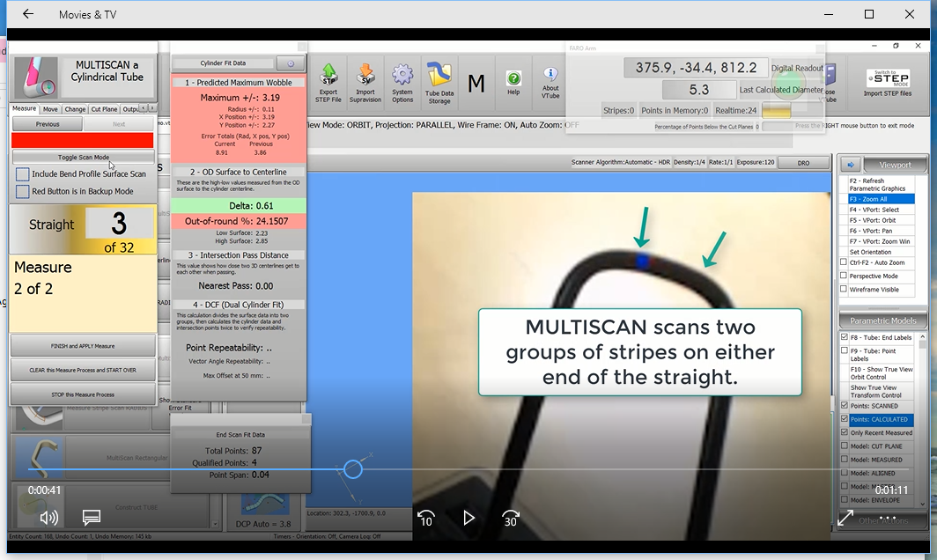Click FINISH and APPLY Measure
The image size is (937, 560).
(x=83, y=346)
